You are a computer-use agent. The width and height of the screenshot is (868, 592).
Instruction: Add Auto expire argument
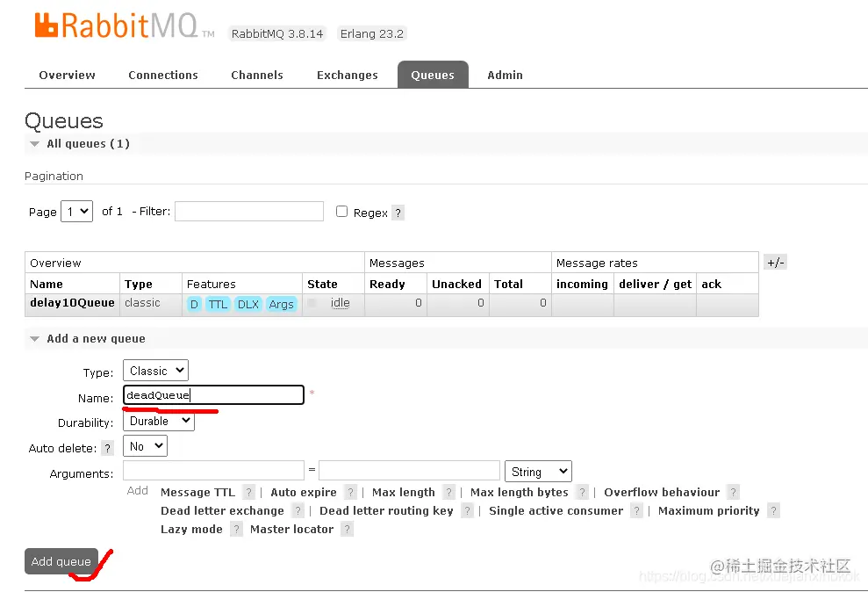(x=304, y=493)
